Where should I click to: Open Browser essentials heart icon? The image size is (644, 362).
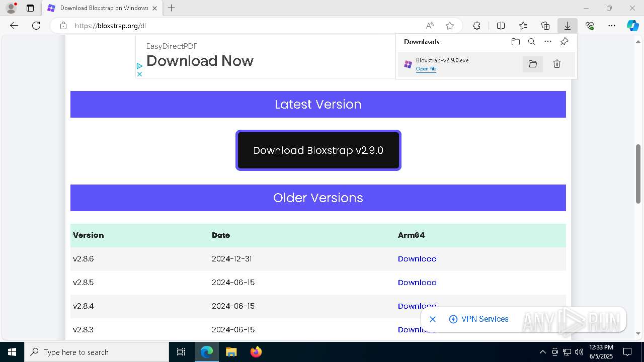point(590,26)
